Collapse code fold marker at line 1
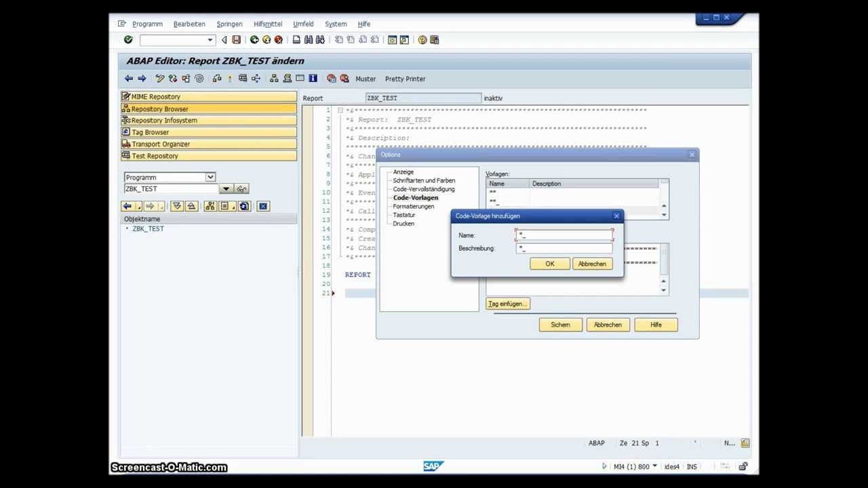 pos(340,110)
